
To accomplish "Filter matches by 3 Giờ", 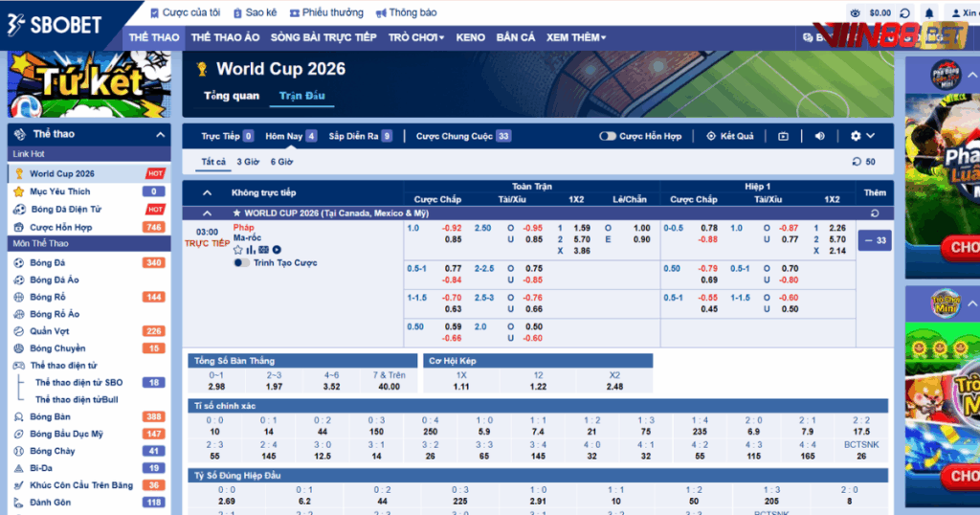I will tap(248, 162).
